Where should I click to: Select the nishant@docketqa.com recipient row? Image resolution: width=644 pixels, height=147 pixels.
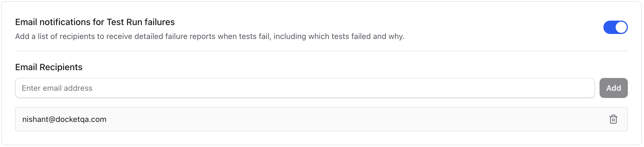[321, 119]
